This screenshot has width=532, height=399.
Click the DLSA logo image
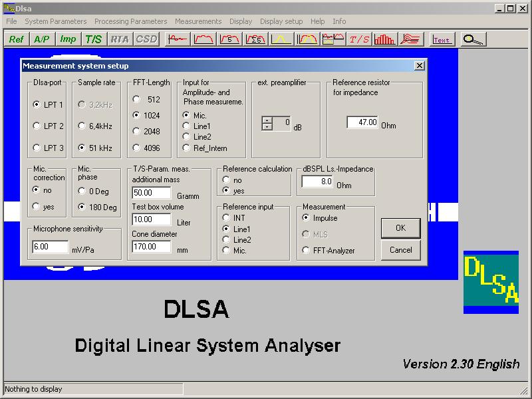pyautogui.click(x=491, y=282)
